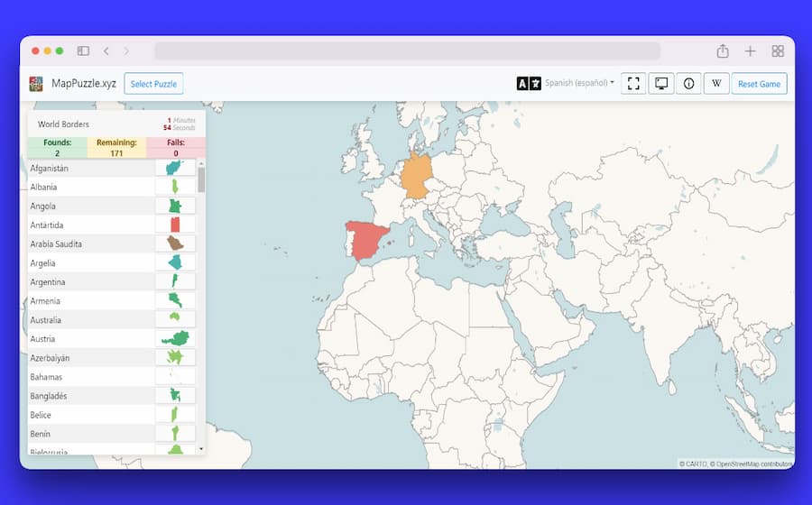This screenshot has width=812, height=505.
Task: Click the monitor display icon button
Action: tap(661, 83)
